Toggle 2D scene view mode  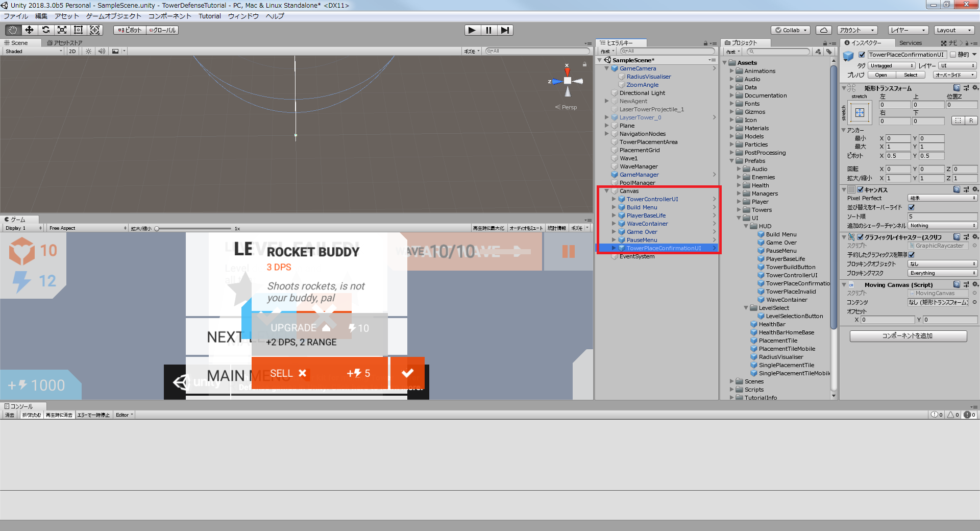pos(72,51)
